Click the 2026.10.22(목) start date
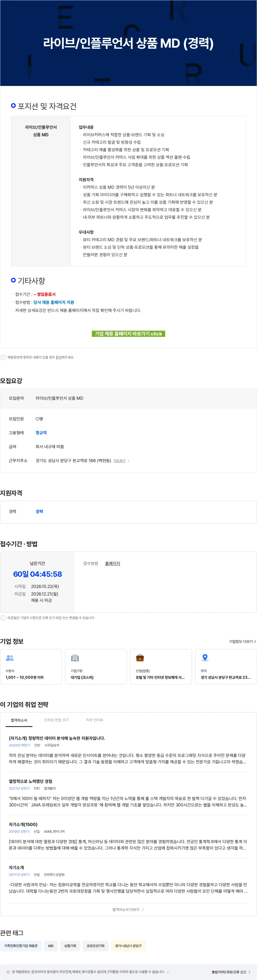Screen dimensions: 257x980 45,586
